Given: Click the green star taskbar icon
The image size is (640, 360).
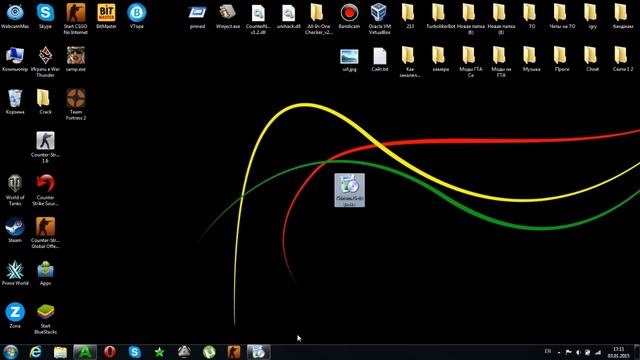Looking at the screenshot, I should click(159, 352).
